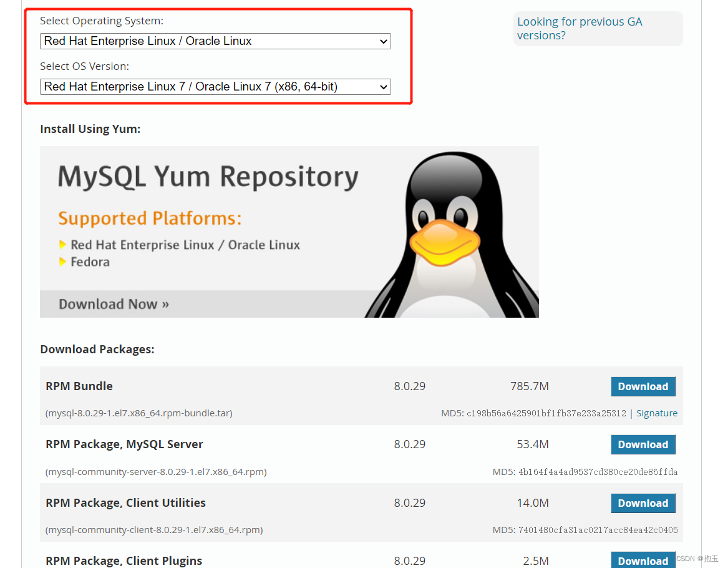Select the 8.0.29 version in RPM Bundle row
This screenshot has width=728, height=568.
tap(409, 386)
